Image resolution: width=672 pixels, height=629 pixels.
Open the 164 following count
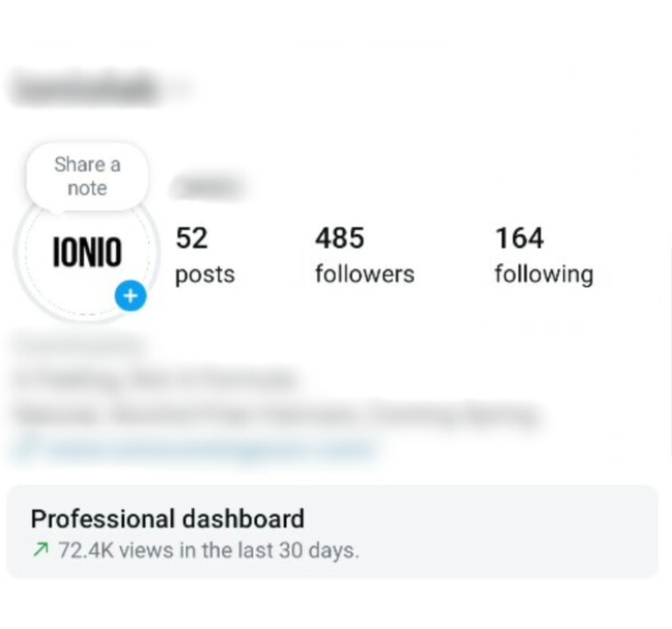point(519,238)
